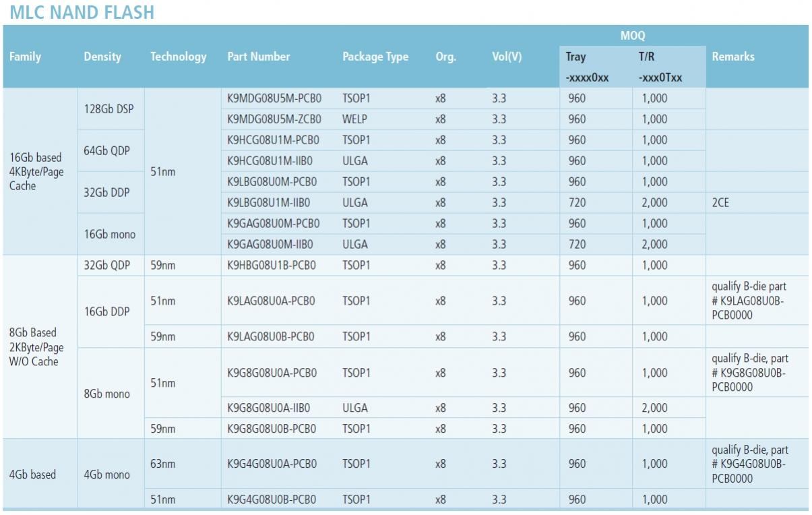Click the Org. column header
The height and width of the screenshot is (515, 812).
click(x=445, y=57)
